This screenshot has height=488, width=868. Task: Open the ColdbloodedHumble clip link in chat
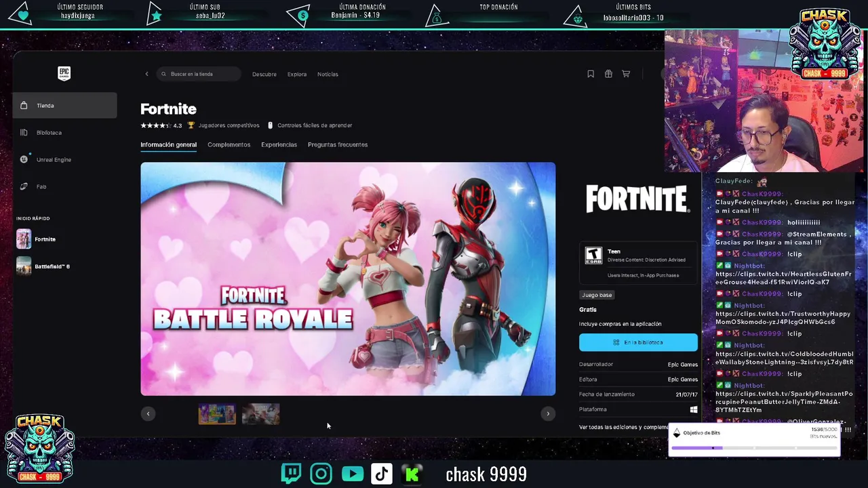(x=784, y=358)
